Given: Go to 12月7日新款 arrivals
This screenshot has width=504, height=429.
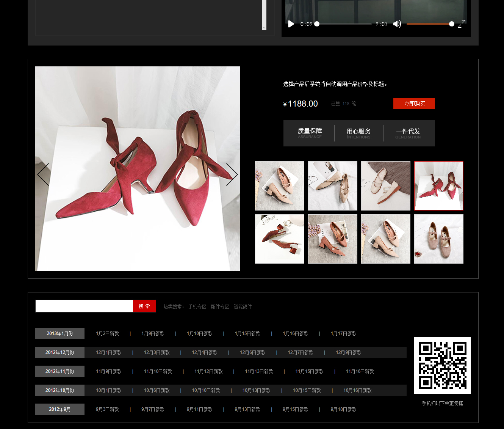Looking at the screenshot, I should (x=301, y=352).
